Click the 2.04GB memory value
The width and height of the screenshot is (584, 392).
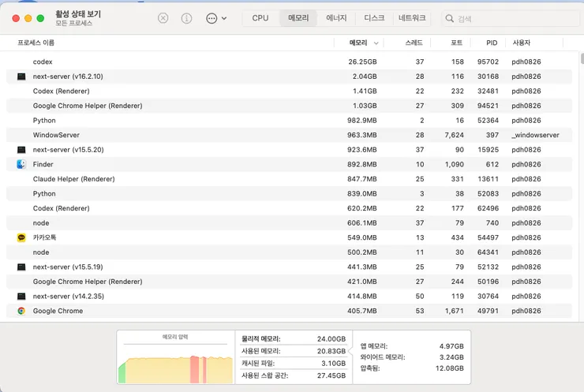[x=365, y=77]
